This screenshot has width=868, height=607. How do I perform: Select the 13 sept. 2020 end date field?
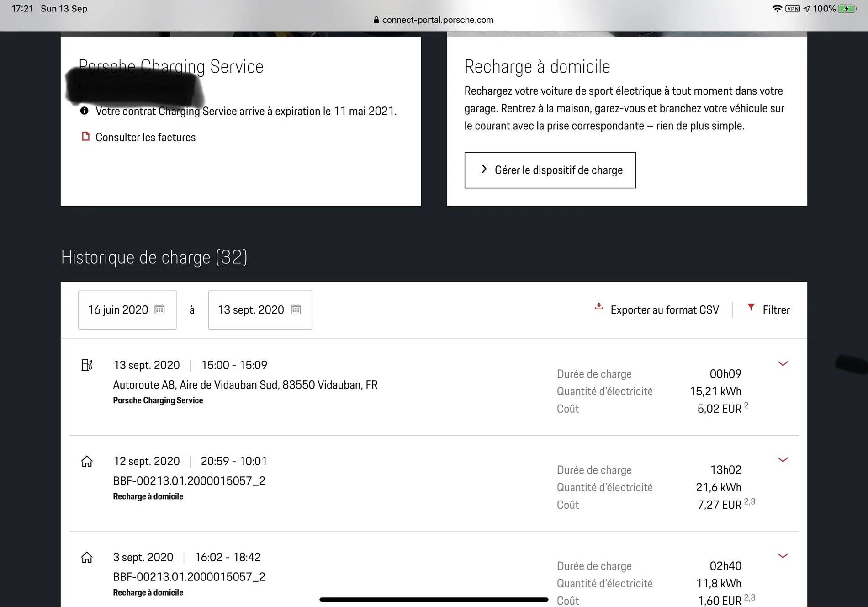[260, 310]
